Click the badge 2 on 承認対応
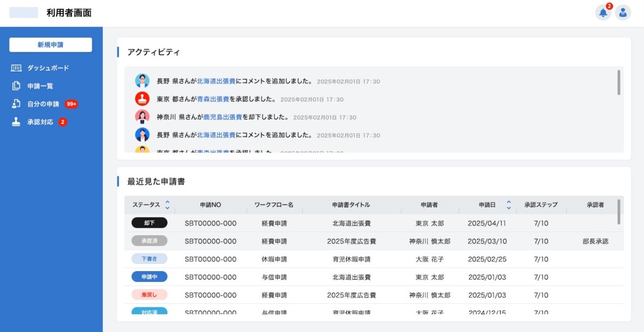The width and height of the screenshot is (644, 332). click(62, 122)
